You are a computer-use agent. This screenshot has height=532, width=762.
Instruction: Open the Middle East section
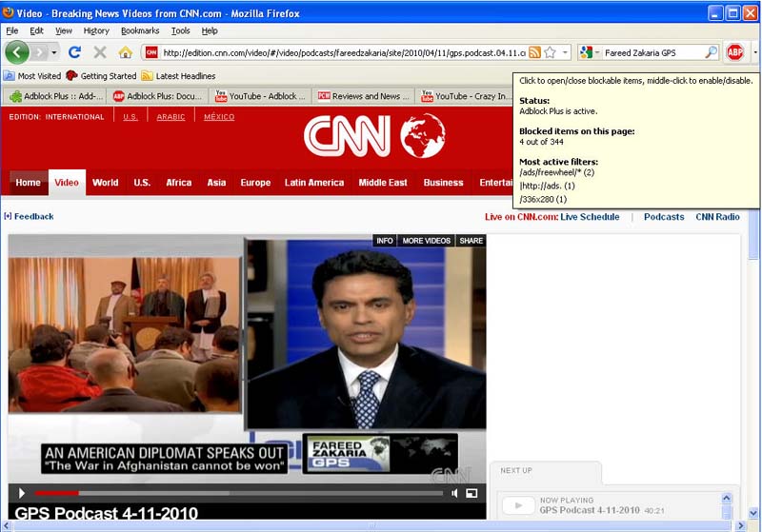click(x=383, y=183)
